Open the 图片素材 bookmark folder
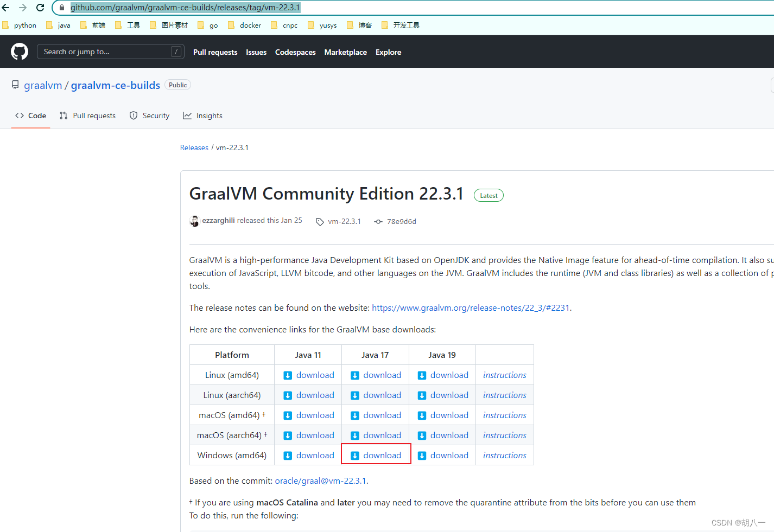Image resolution: width=774 pixels, height=532 pixels. point(169,25)
